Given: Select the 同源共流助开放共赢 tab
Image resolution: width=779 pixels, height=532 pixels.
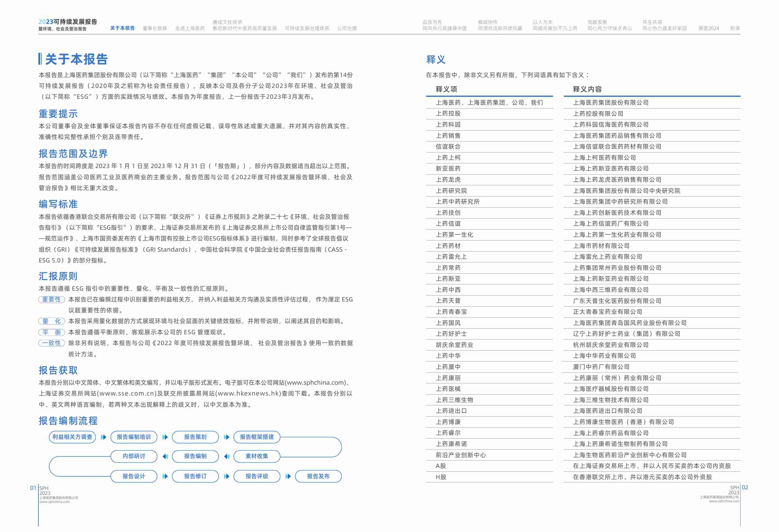Looking at the screenshot, I should tap(500, 28).
